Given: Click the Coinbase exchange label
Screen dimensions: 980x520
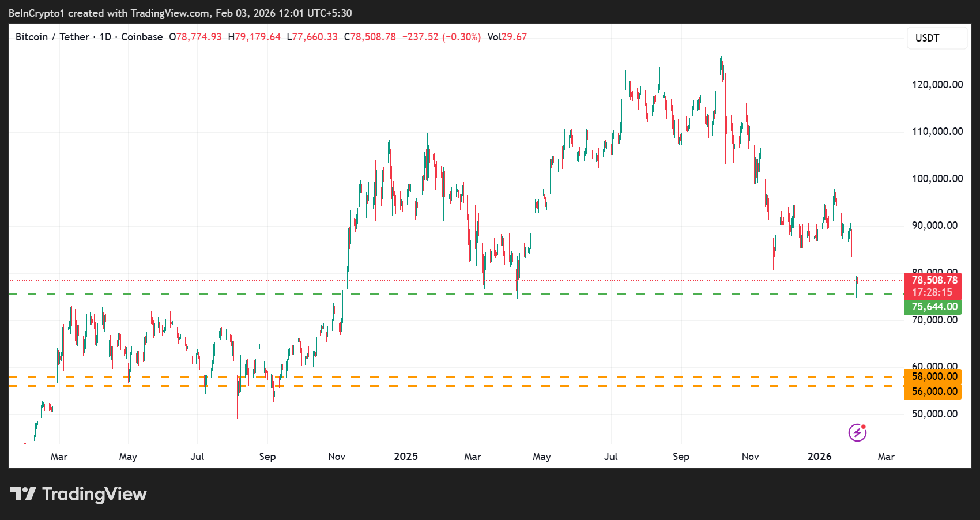Looking at the screenshot, I should click(142, 37).
